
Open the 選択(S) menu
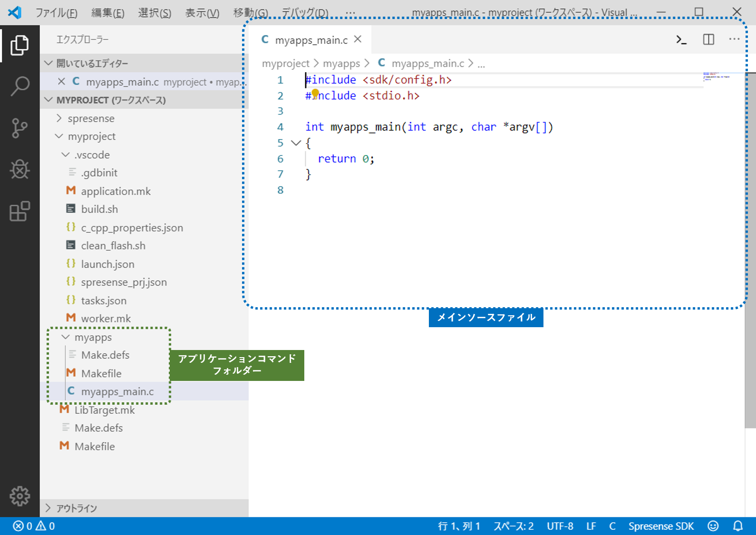point(155,13)
